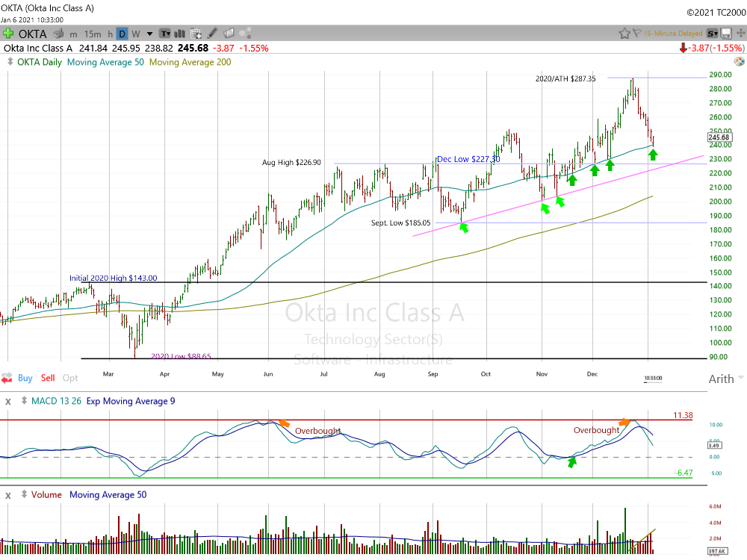Select the 2020/ATH $287.35 annotation
The height and width of the screenshot is (560, 747).
click(565, 78)
